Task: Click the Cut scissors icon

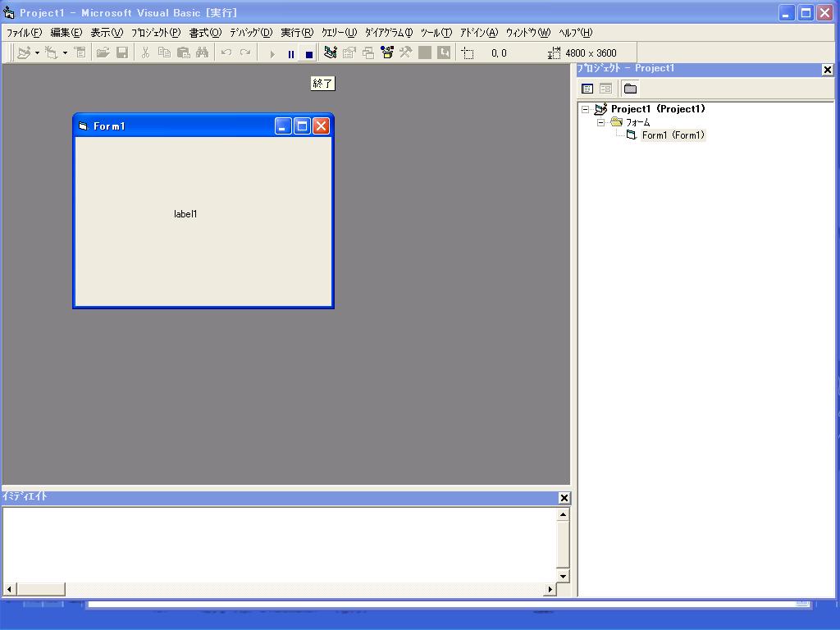Action: click(145, 52)
